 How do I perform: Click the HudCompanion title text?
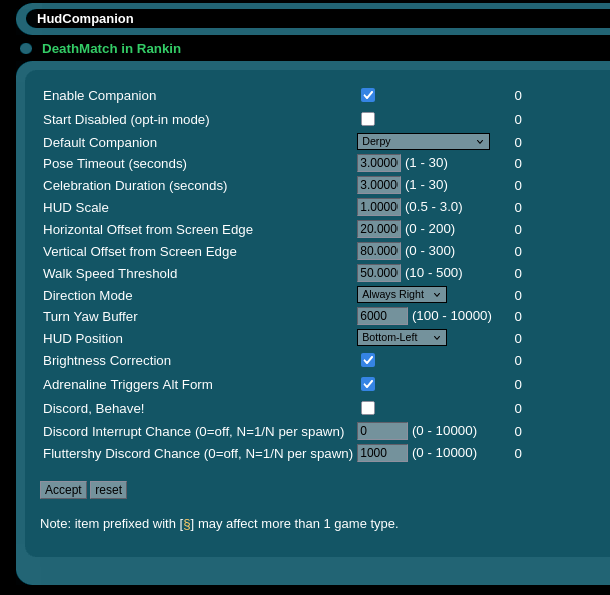click(85, 19)
